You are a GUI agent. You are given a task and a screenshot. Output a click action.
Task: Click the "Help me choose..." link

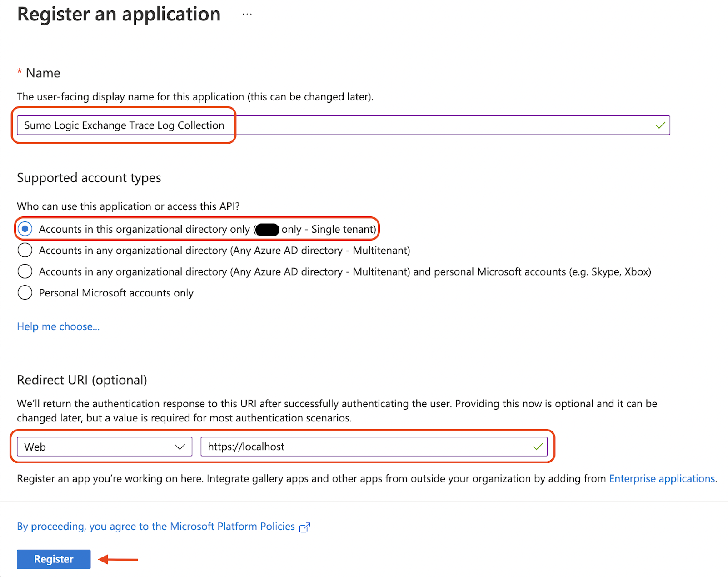[58, 326]
